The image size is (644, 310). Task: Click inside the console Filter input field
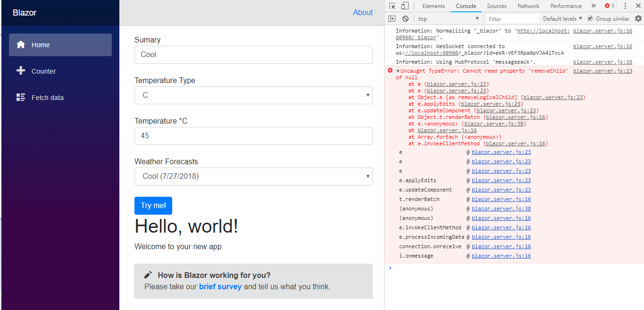click(x=512, y=18)
